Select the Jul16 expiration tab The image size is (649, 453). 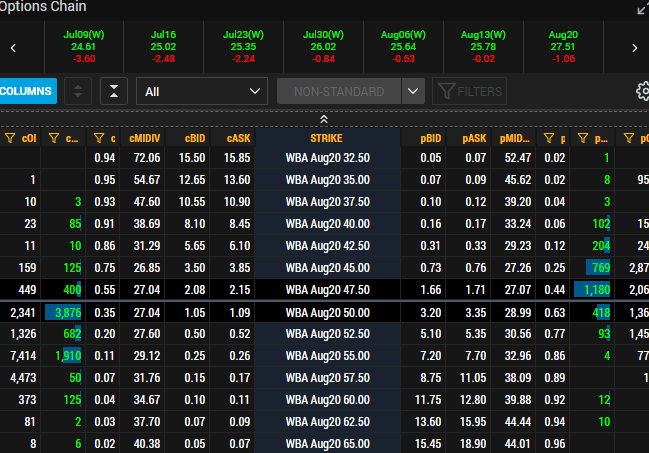coord(163,47)
